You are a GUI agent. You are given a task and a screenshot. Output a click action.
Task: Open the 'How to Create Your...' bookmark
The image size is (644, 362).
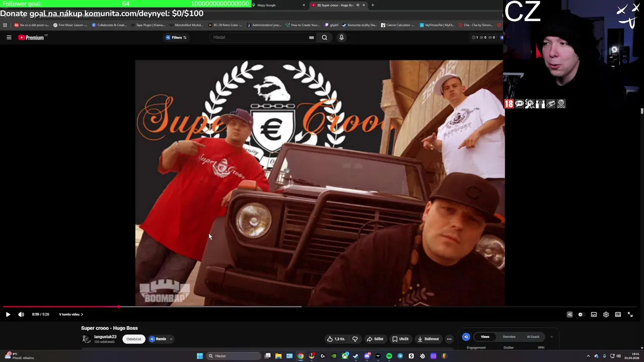[302, 25]
